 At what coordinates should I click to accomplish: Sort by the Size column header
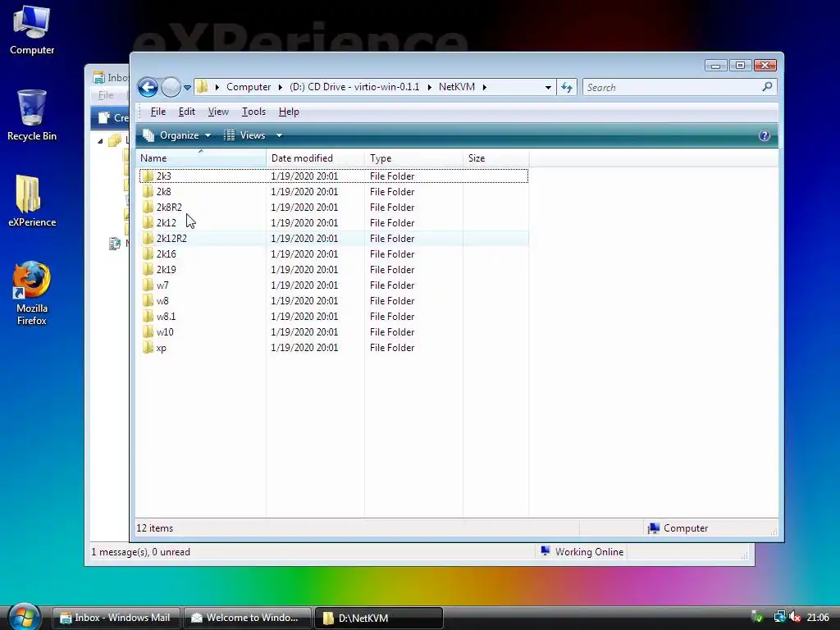click(x=496, y=158)
